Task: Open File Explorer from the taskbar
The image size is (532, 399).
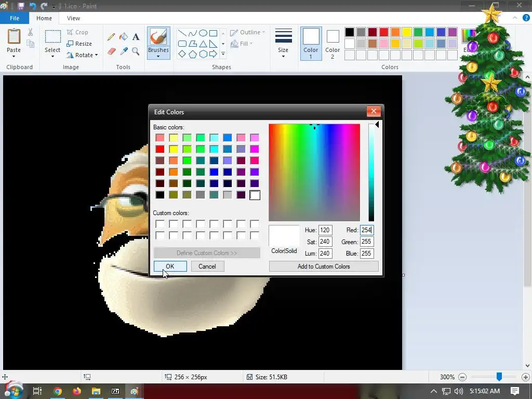Action: [96, 391]
